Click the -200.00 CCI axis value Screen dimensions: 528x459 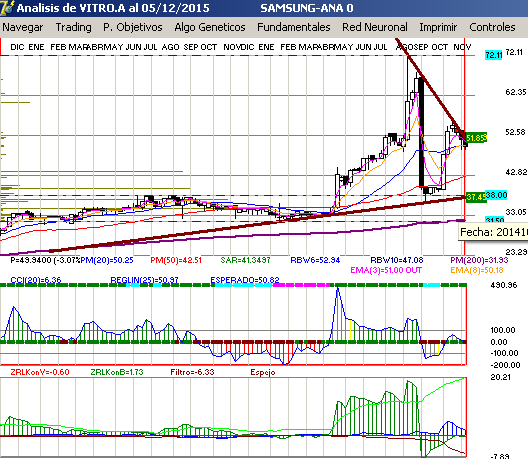point(505,365)
